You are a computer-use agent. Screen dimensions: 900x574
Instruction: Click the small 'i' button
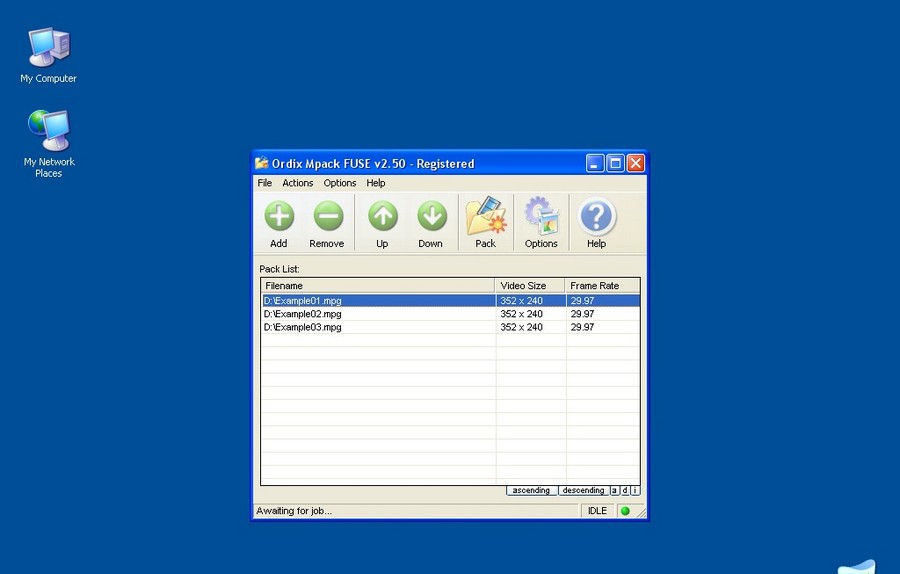click(x=635, y=491)
